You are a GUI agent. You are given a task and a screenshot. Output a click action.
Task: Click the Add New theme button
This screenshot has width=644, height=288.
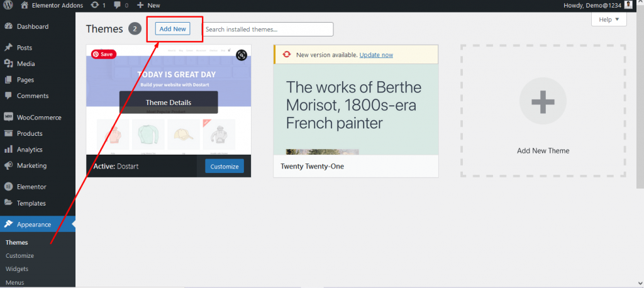[172, 29]
